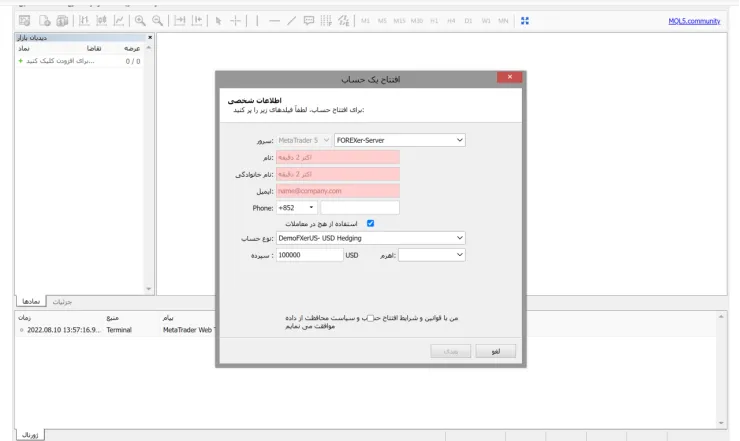Screen dimensions: 740x441
Task: Toggle the chart auto scroll icon
Action: pos(179,21)
